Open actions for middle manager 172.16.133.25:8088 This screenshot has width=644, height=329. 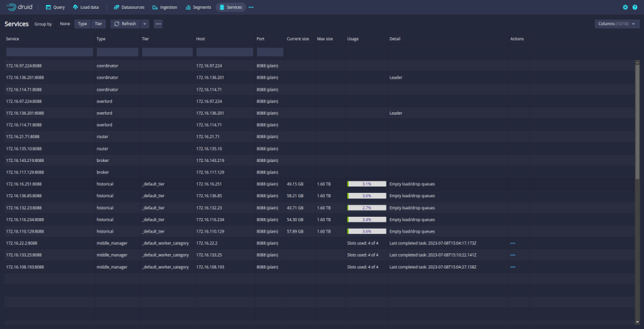point(512,255)
